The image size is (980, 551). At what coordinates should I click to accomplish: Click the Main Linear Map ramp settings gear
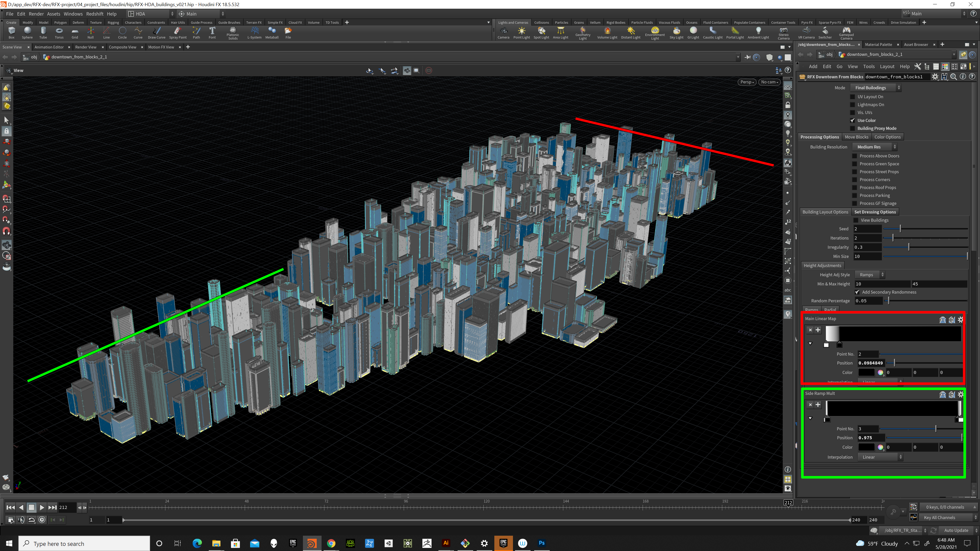pos(961,320)
